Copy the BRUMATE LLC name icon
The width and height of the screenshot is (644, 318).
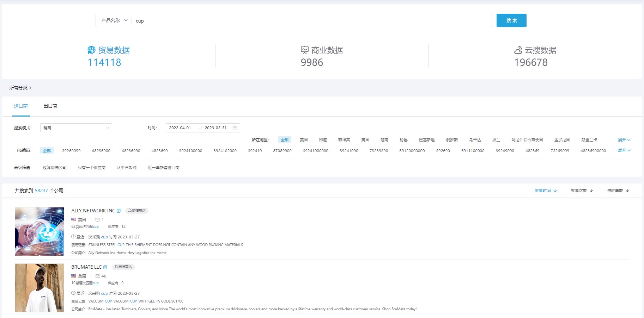click(x=105, y=267)
